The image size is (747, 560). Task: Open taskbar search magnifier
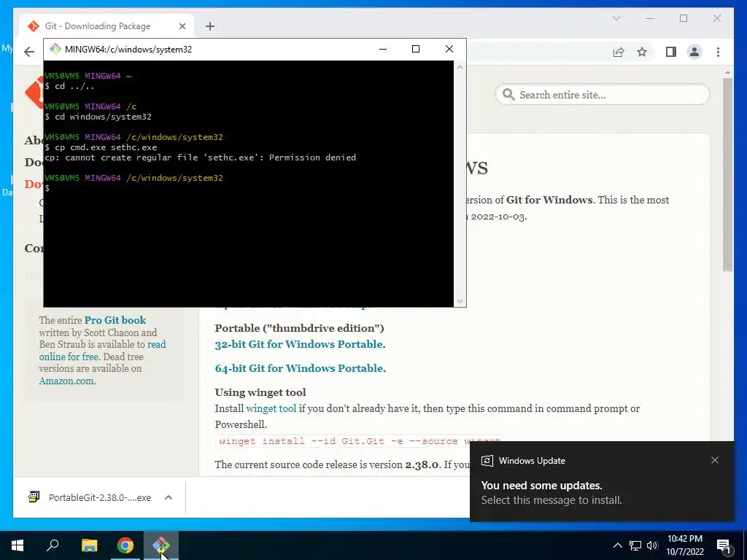[53, 545]
